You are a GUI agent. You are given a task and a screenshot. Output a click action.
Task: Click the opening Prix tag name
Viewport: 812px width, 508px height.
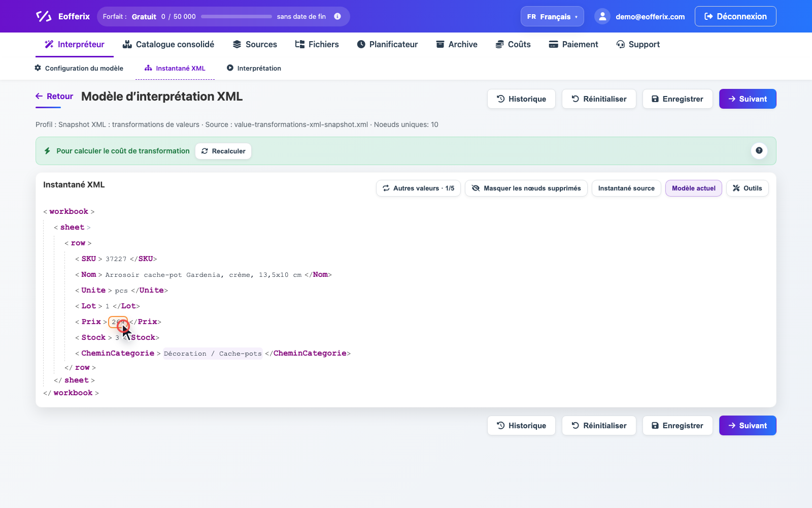coord(91,322)
